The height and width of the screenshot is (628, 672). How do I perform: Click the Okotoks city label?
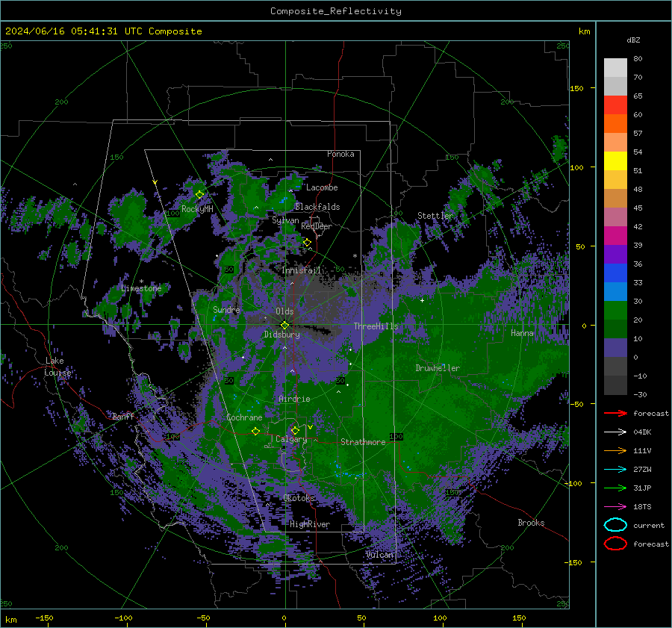tap(299, 498)
